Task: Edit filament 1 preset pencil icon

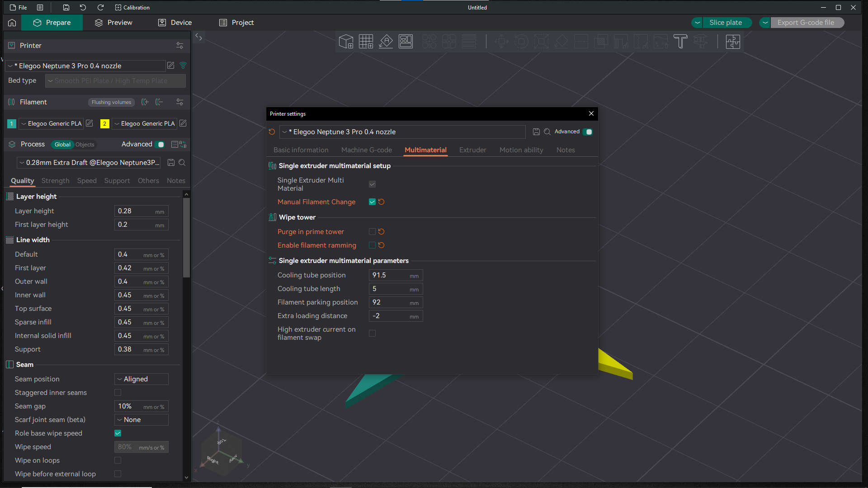Action: click(90, 123)
